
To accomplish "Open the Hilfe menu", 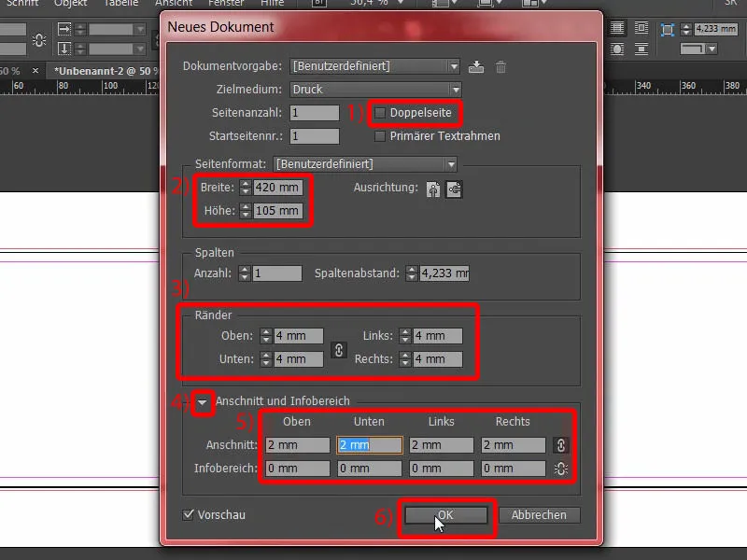I will 273,3.
